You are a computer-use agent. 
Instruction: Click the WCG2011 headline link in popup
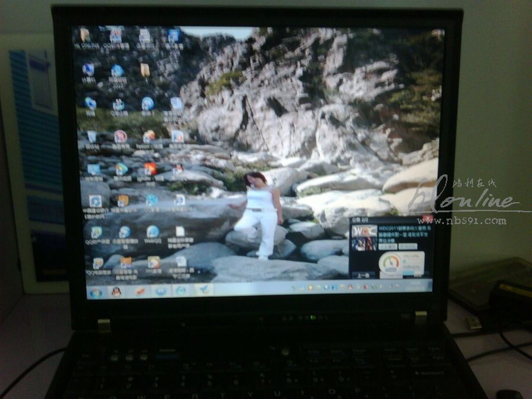(405, 228)
